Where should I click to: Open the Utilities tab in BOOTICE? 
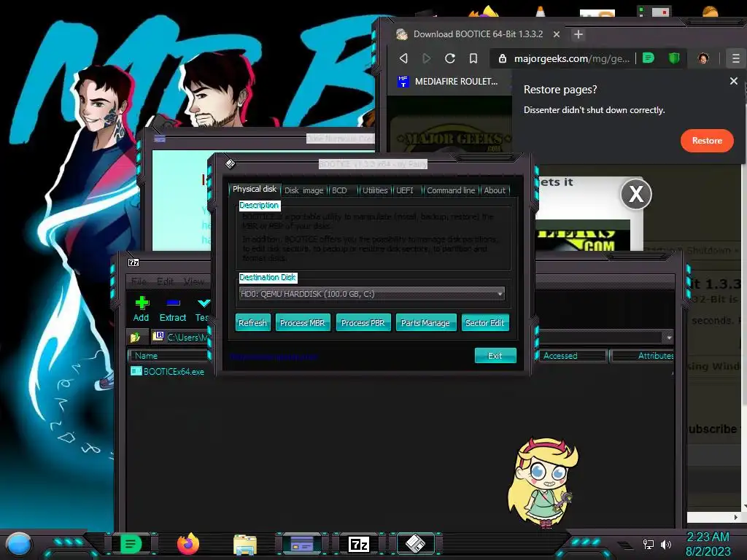point(375,190)
